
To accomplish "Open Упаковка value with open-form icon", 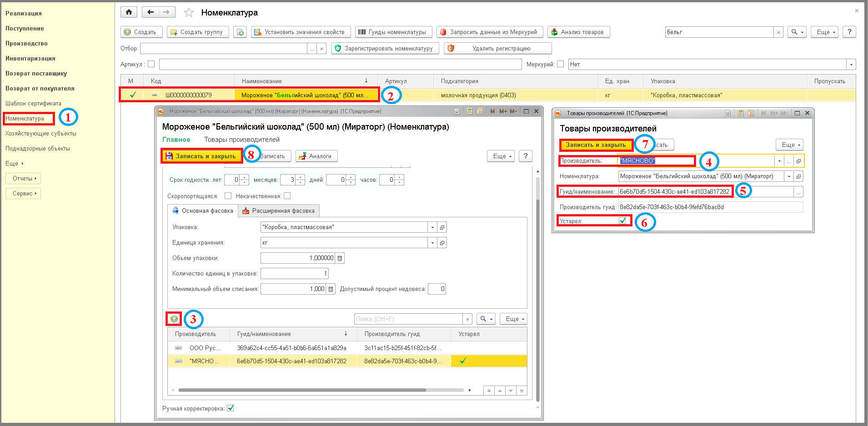I will pyautogui.click(x=442, y=227).
